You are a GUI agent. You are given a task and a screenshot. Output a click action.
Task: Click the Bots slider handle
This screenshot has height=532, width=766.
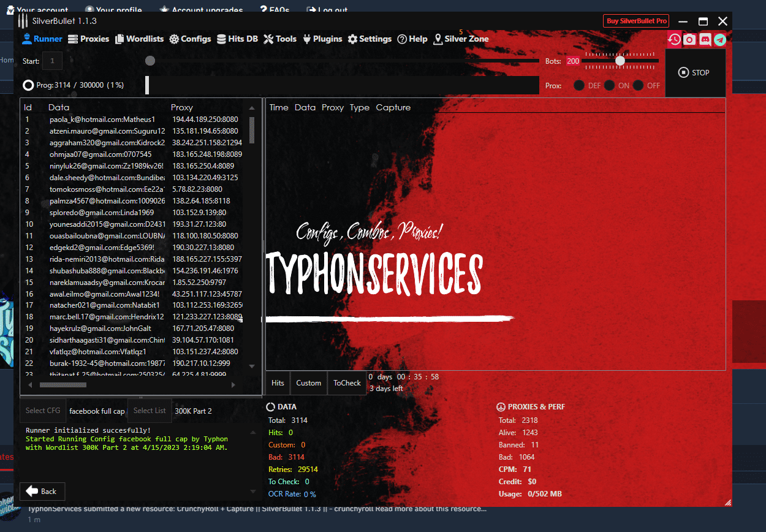[x=620, y=61]
